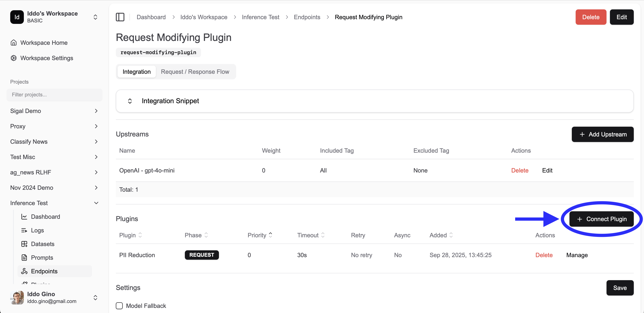View Logs via sidebar log icon

(24, 230)
